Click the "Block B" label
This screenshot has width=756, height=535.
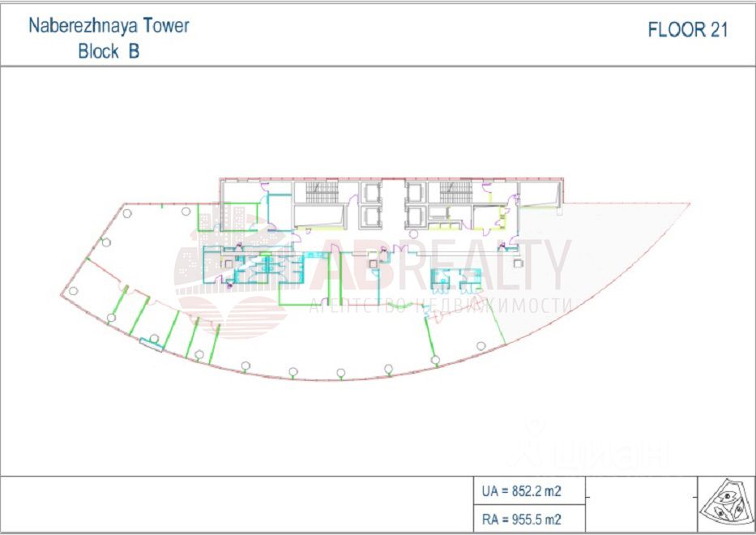coord(109,51)
